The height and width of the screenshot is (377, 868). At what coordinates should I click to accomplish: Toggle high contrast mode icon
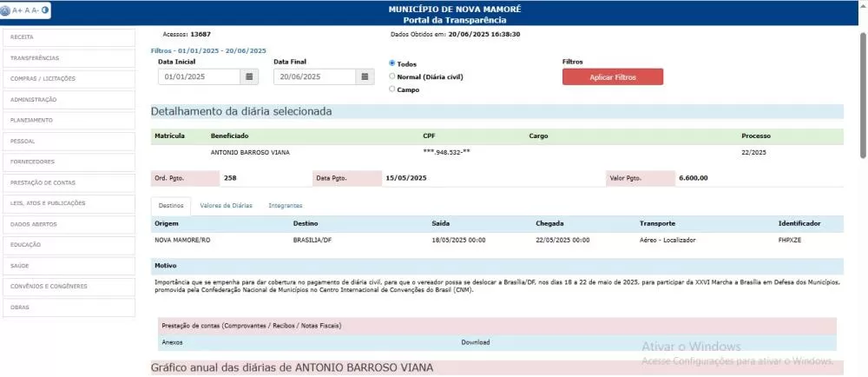point(46,10)
